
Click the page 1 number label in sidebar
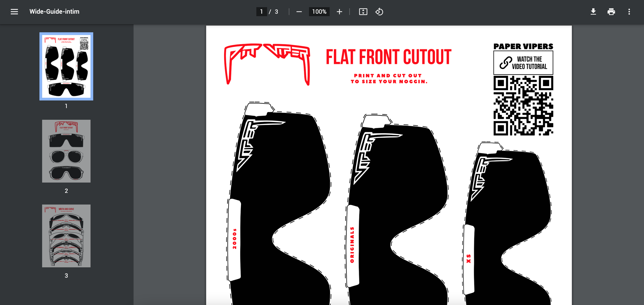66,106
